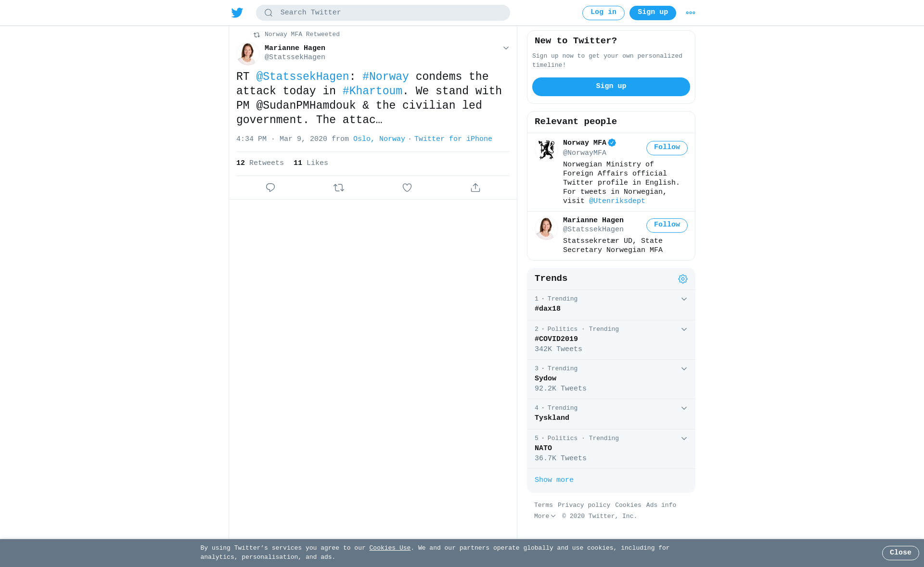924x567 pixels.
Task: Click the search magnifier icon
Action: tap(269, 13)
